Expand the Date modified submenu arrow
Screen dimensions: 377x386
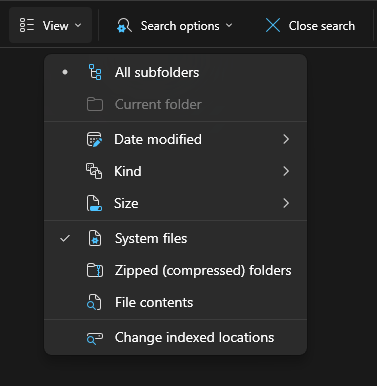click(x=286, y=139)
